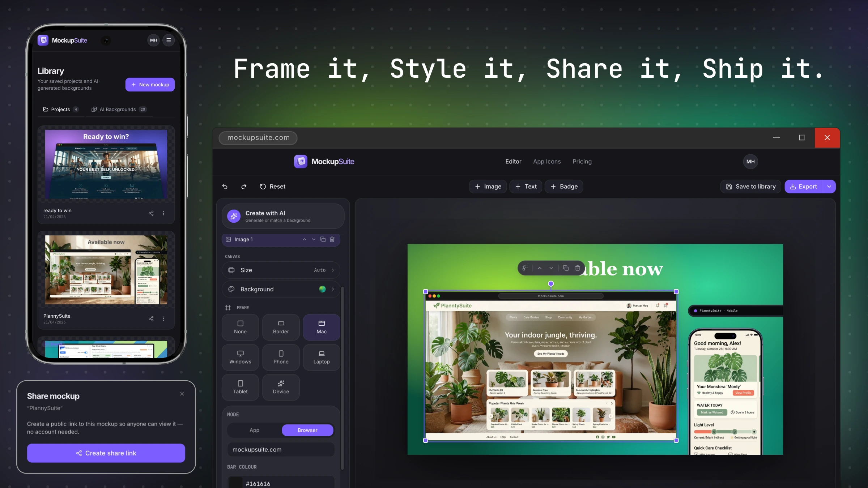This screenshot has width=868, height=488.
Task: Share the ready to win project
Action: [151, 213]
